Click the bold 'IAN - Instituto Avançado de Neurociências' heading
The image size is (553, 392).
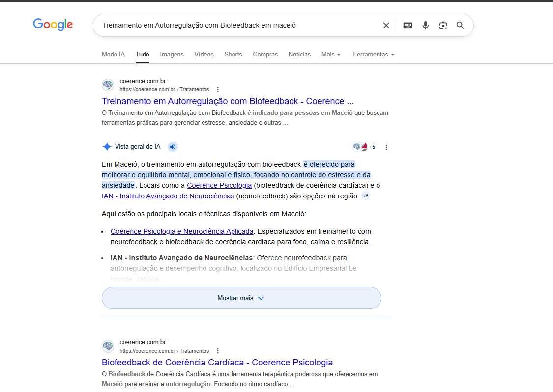(x=181, y=258)
